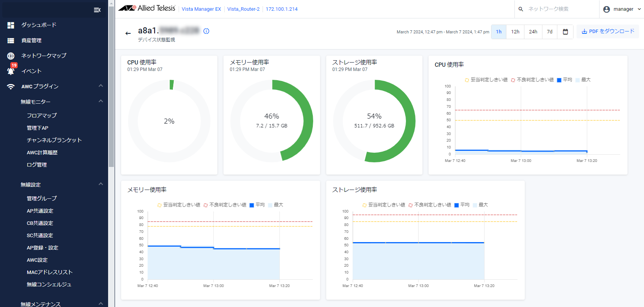Select the 24h time range tab

[533, 32]
